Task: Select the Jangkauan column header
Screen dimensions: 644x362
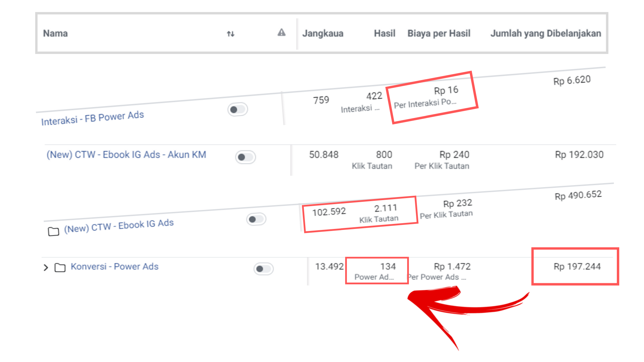Action: coord(323,34)
